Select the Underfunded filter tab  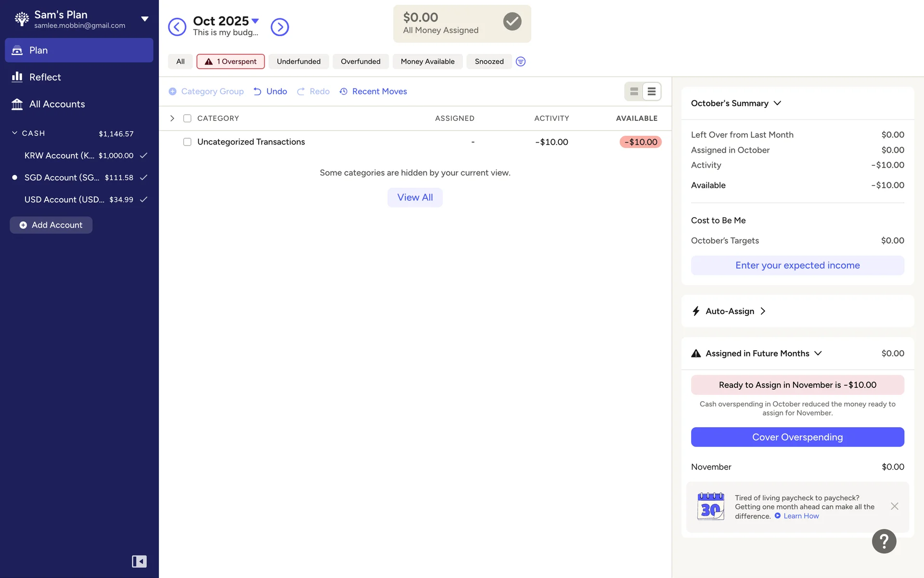click(298, 62)
